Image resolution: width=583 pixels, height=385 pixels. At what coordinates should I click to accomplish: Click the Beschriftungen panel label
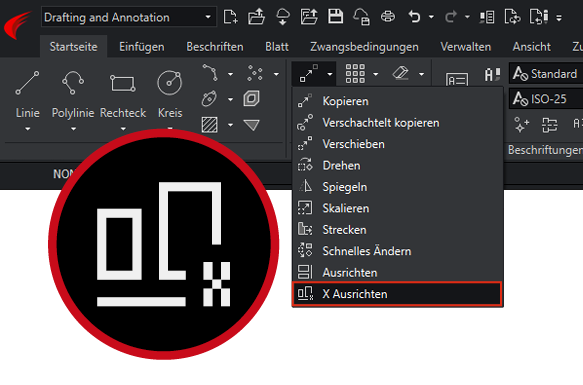pyautogui.click(x=545, y=150)
